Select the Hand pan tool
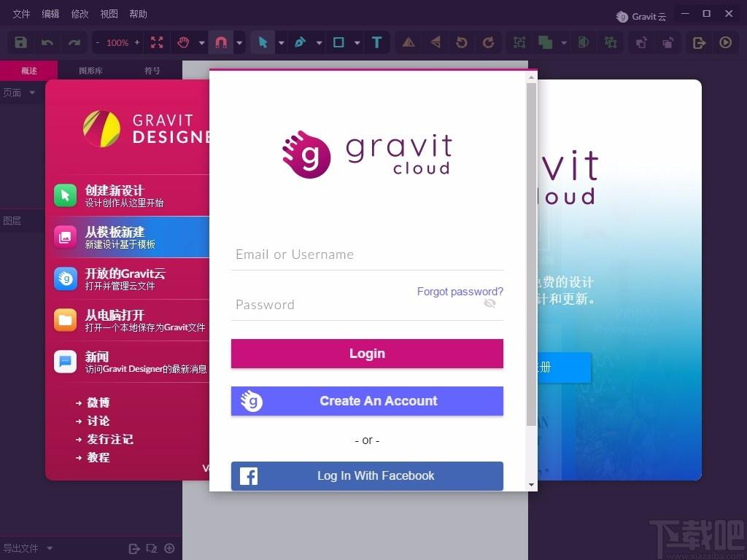Viewport: 747px width, 560px height. (183, 42)
